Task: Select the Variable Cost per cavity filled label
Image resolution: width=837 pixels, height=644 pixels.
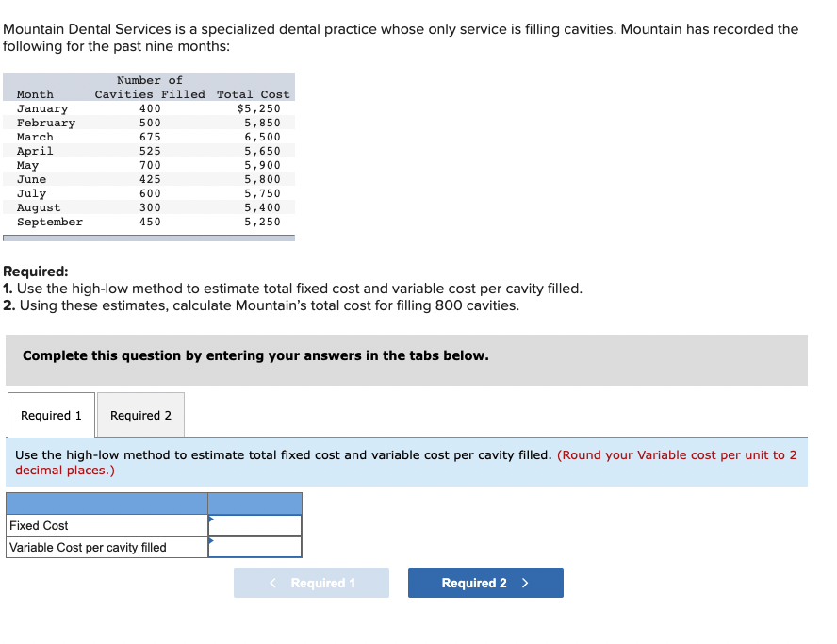Action: [86, 547]
